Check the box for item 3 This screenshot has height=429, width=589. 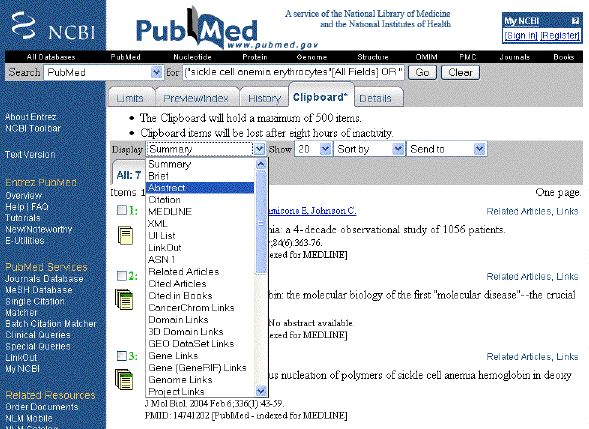(x=122, y=355)
